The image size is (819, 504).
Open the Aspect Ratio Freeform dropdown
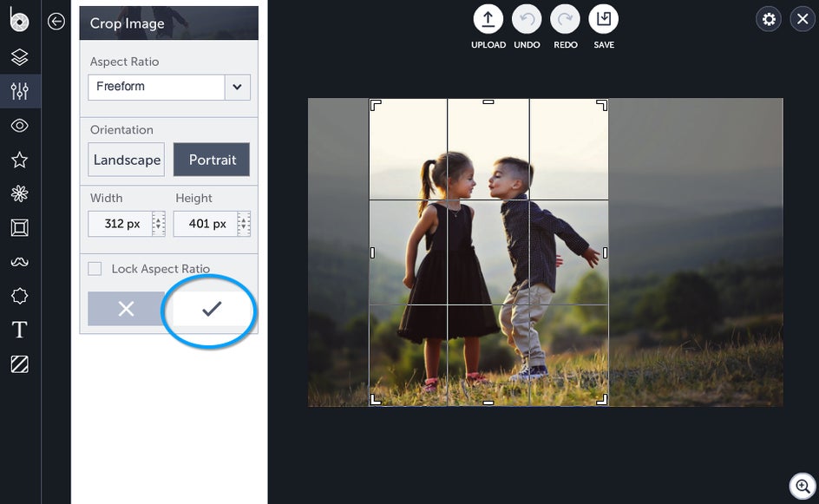(168, 87)
